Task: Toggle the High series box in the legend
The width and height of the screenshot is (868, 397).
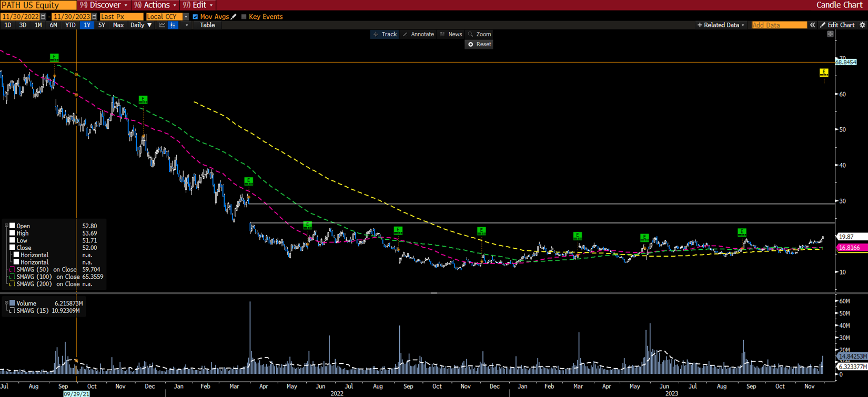Action: point(12,233)
